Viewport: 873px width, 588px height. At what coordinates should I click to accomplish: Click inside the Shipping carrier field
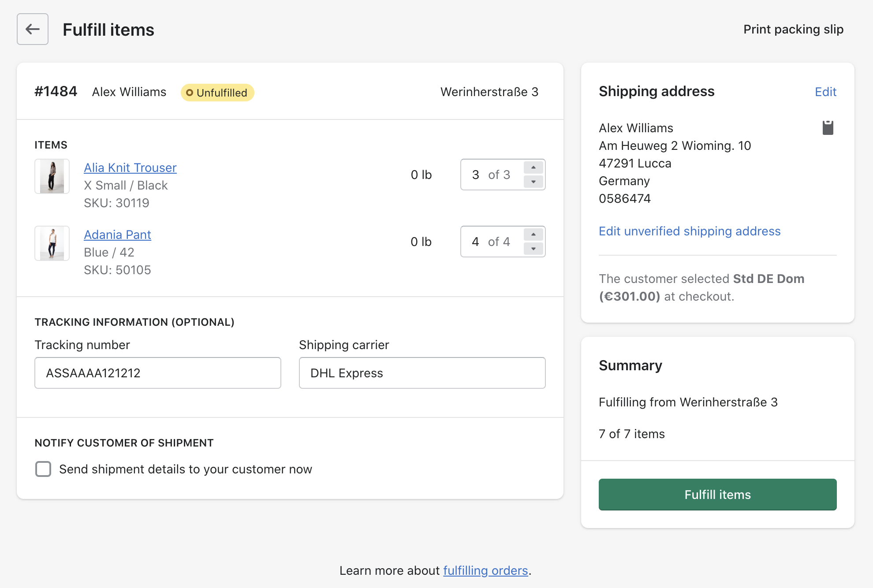pyautogui.click(x=422, y=373)
